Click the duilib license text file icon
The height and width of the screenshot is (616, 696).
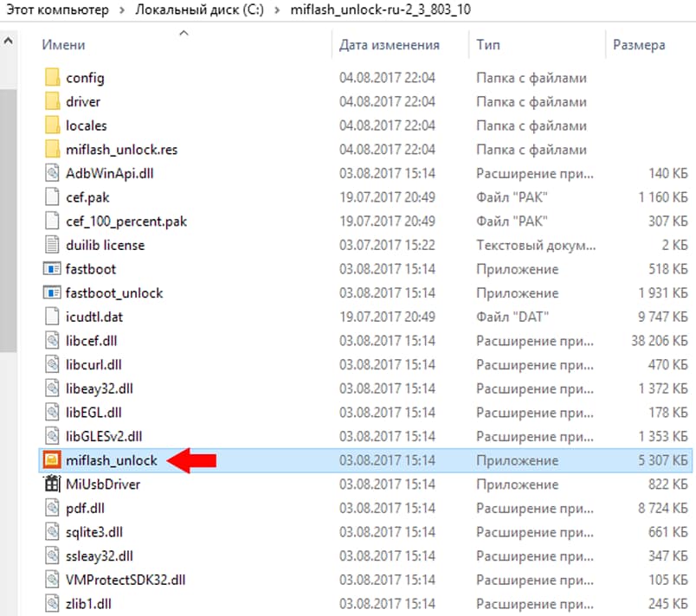[52, 245]
